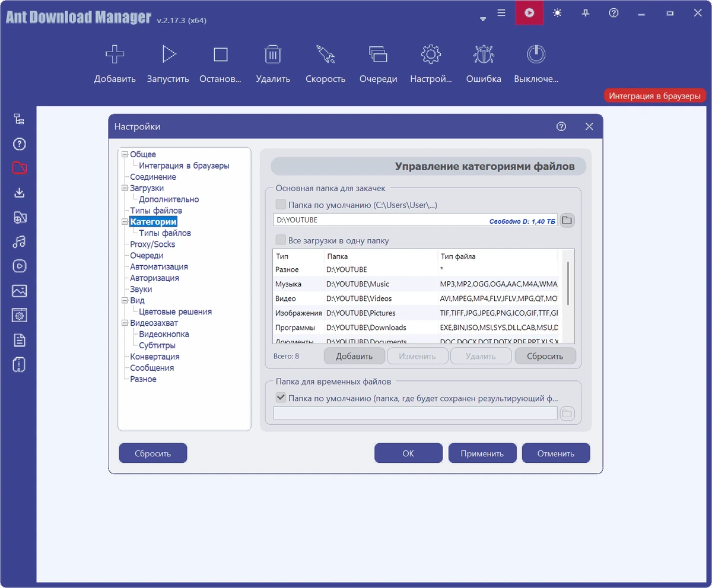Click the Выключе... power icon
712x588 pixels.
(x=536, y=55)
